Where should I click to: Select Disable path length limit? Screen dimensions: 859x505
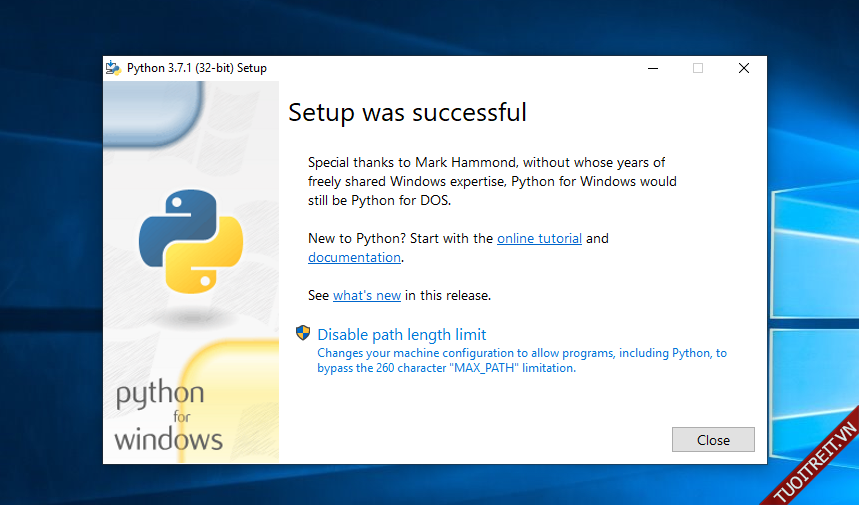click(x=402, y=334)
